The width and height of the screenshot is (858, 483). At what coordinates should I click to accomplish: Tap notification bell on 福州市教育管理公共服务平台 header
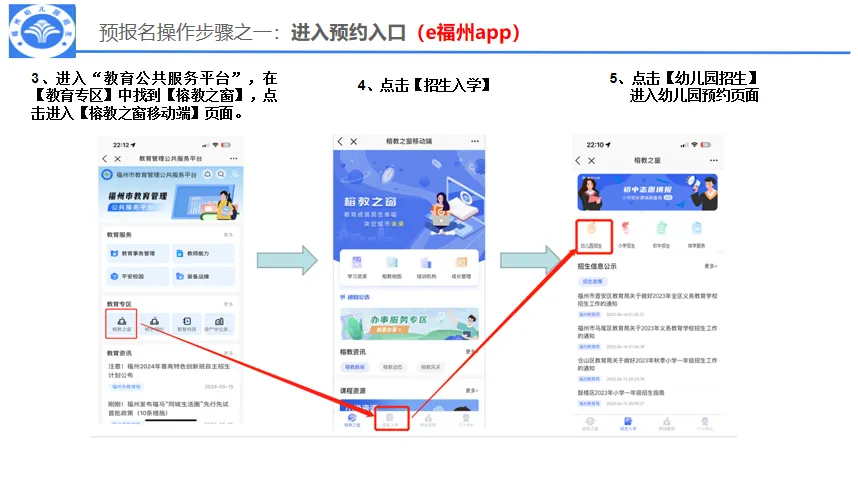(x=208, y=174)
